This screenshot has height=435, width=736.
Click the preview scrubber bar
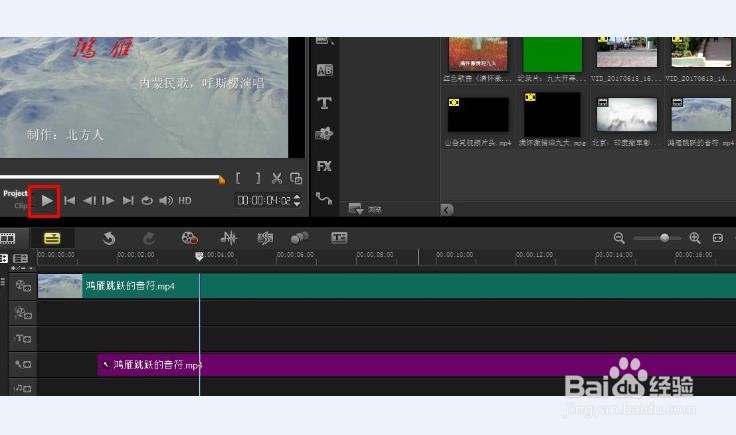[110, 177]
